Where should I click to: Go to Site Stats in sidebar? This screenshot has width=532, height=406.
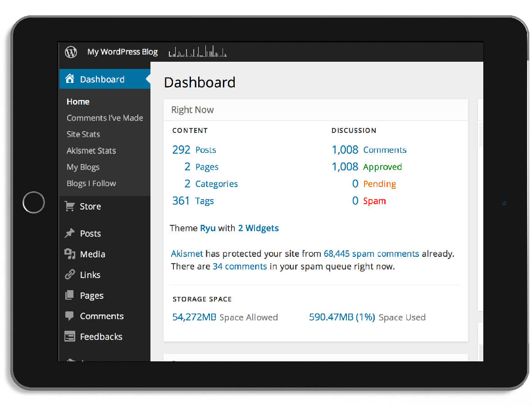point(83,134)
